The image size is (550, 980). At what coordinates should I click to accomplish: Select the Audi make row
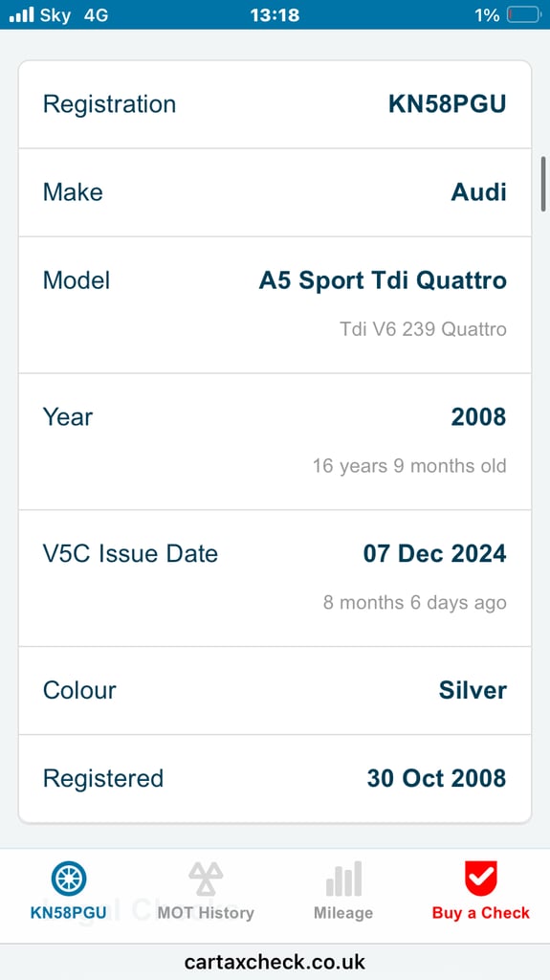[x=275, y=192]
